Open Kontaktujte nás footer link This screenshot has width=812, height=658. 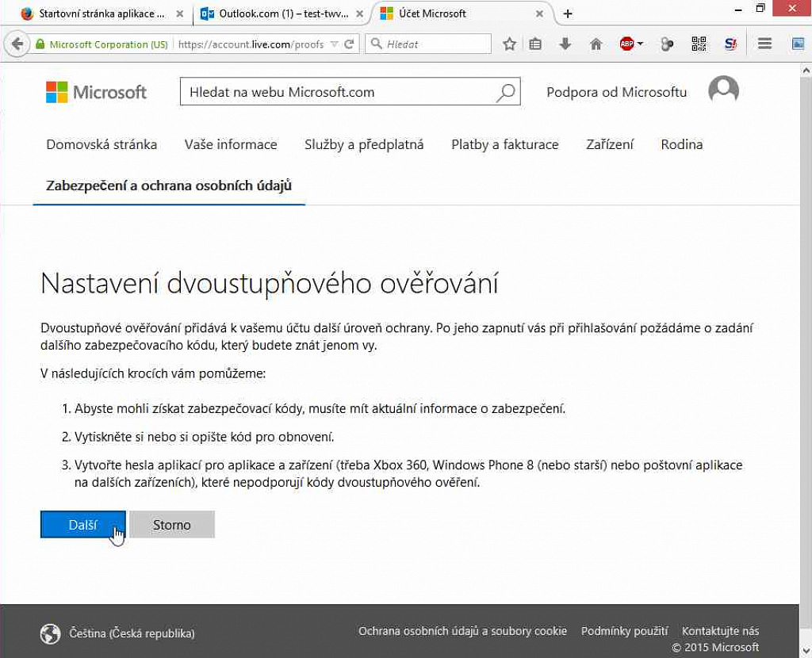point(720,631)
